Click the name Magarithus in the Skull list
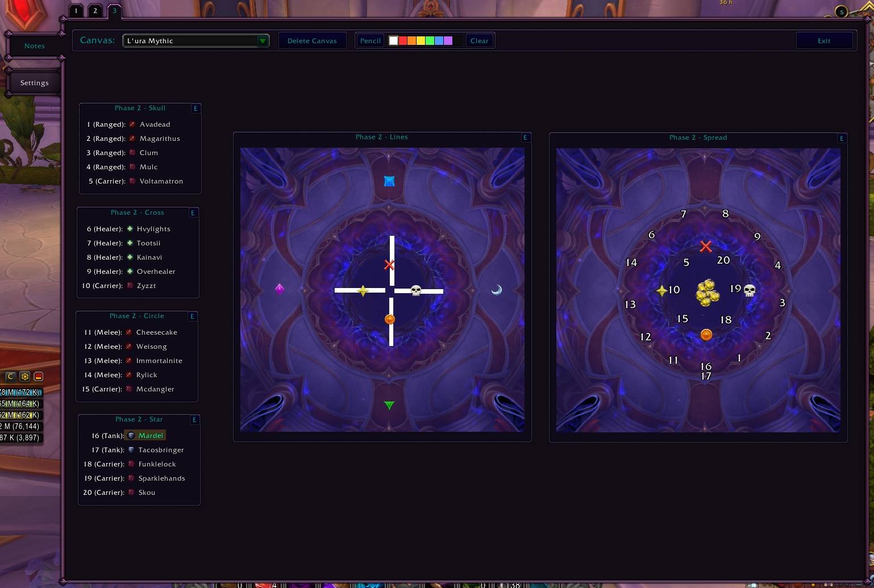Image resolution: width=874 pixels, height=588 pixels. click(160, 139)
